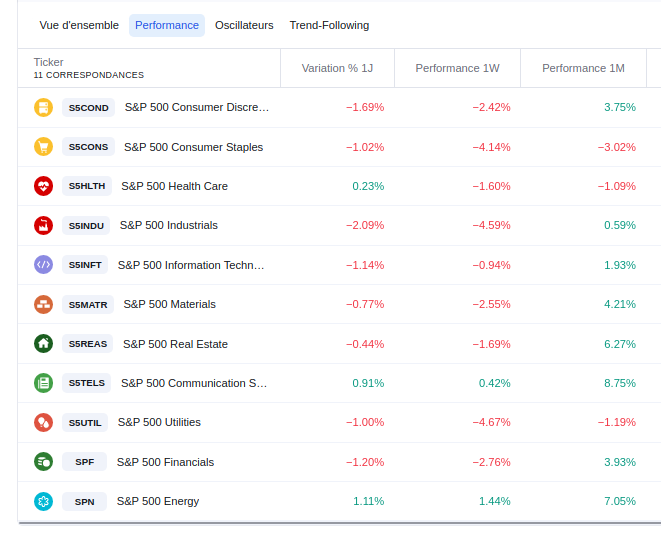The image size is (661, 546).
Task: Sort by Performance 1W column header
Action: point(457,68)
